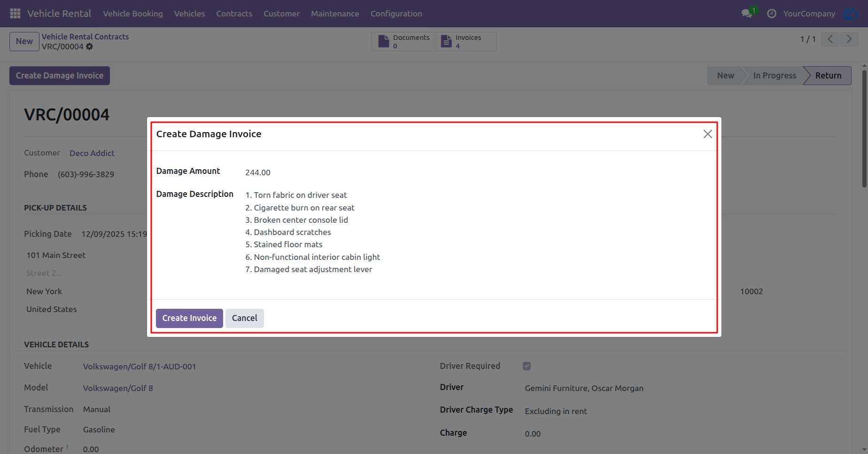Screen dimensions: 868x454
Task: Open Vehicle Rental Contracts breadcrumb
Action: click(85, 37)
